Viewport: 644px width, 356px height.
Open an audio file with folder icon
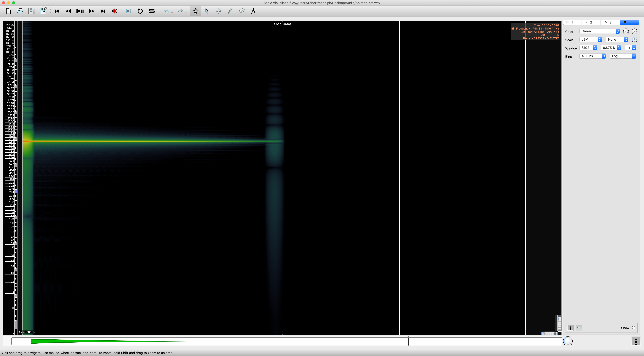[x=20, y=11]
